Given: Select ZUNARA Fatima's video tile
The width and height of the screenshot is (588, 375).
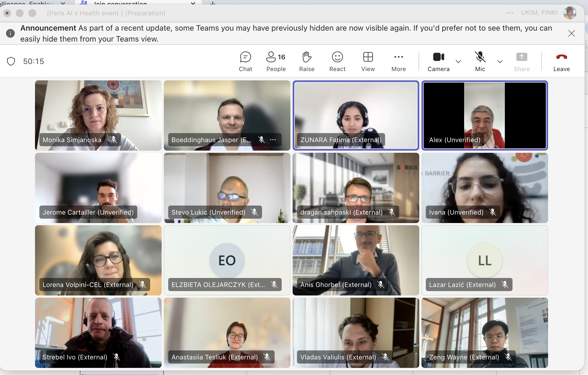Looking at the screenshot, I should 356,115.
